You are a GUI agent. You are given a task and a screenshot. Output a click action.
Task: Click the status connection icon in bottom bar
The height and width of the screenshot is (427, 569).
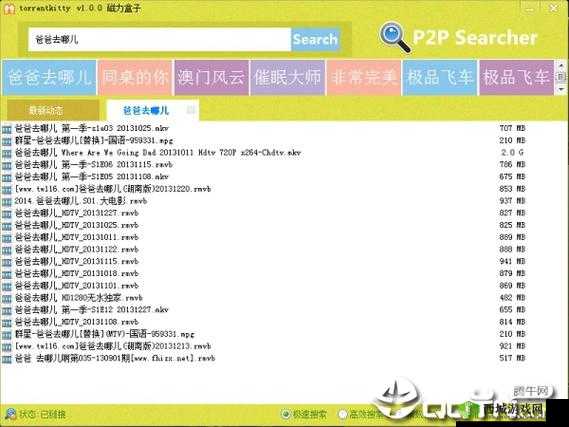tap(10, 414)
